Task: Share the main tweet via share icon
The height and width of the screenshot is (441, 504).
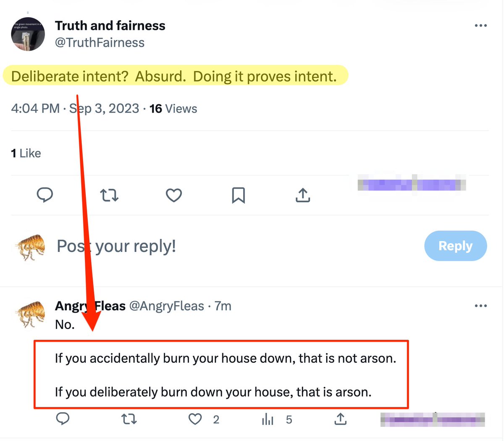Action: pyautogui.click(x=303, y=195)
